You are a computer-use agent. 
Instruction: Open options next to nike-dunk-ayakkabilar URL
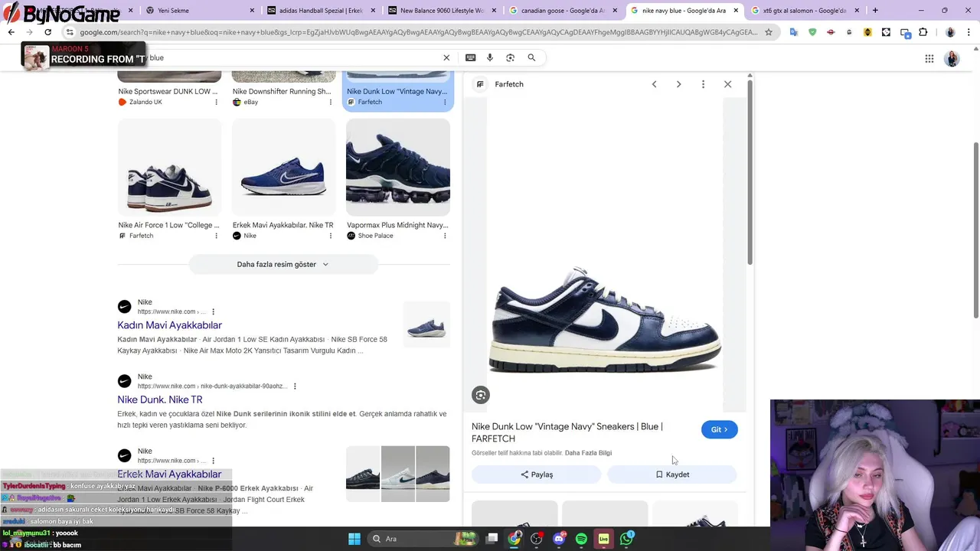click(x=295, y=386)
